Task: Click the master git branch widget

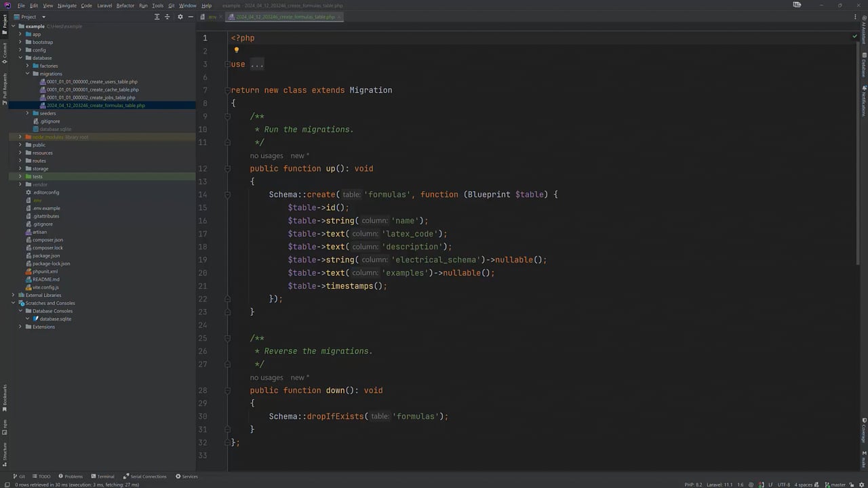Action: (x=835, y=485)
